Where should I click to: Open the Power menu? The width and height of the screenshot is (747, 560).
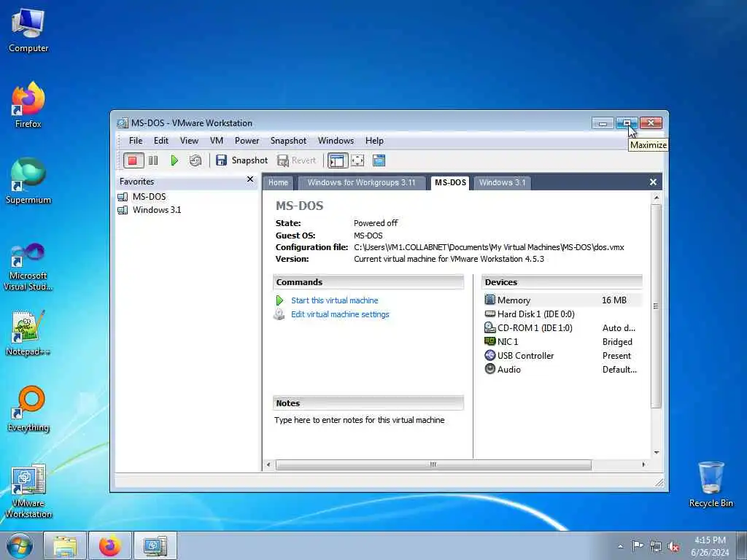pyautogui.click(x=247, y=141)
